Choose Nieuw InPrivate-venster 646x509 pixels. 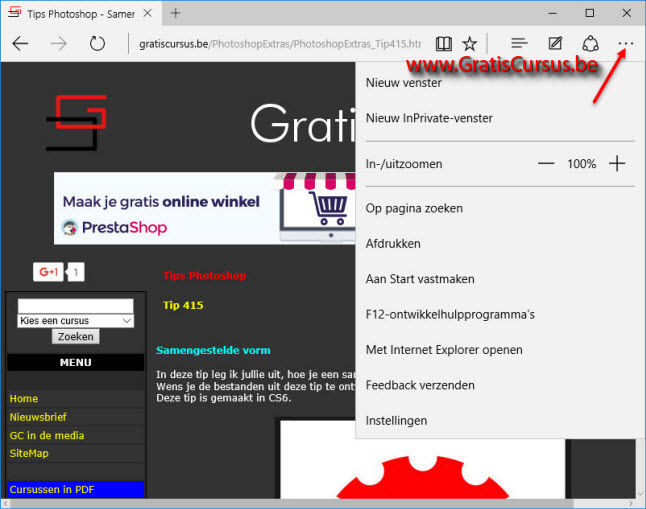tap(429, 118)
